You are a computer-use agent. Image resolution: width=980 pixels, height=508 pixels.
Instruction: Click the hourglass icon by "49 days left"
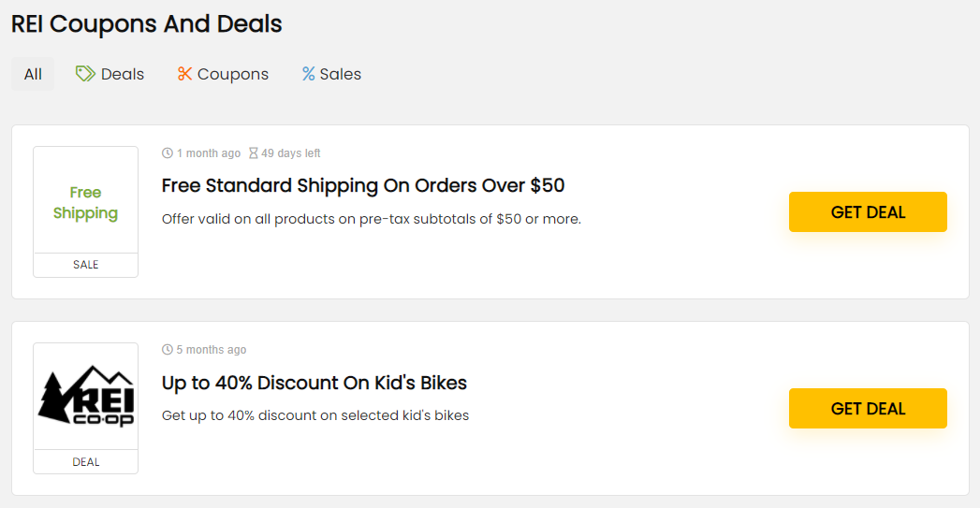[253, 153]
